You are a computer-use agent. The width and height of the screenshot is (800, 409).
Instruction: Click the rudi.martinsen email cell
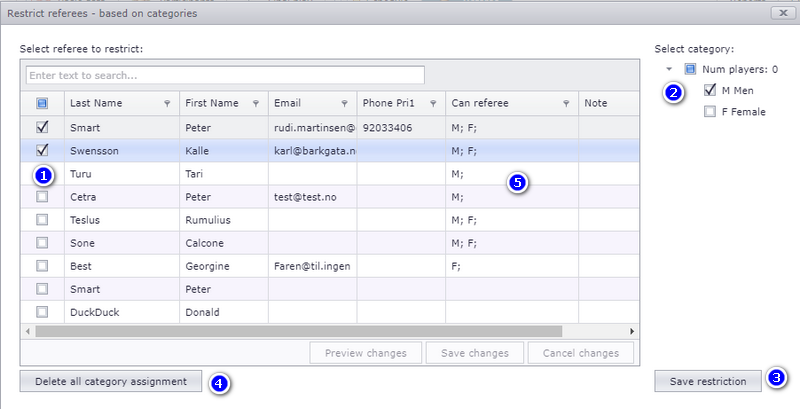coord(313,128)
